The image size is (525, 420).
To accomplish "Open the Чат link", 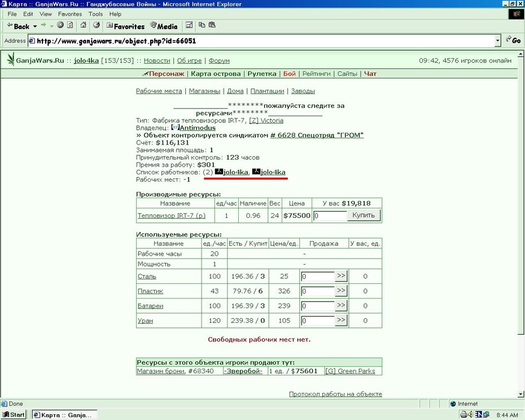I will (x=370, y=74).
